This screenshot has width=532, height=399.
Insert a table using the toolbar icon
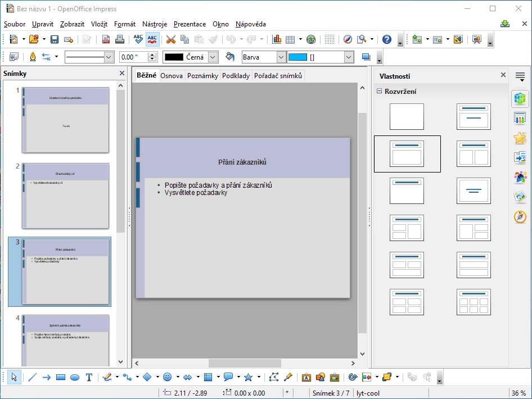click(290, 39)
